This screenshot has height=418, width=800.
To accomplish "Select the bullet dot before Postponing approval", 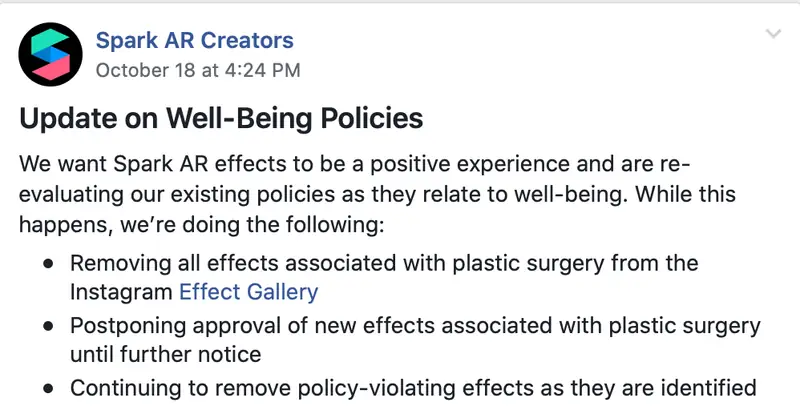I will pos(48,326).
